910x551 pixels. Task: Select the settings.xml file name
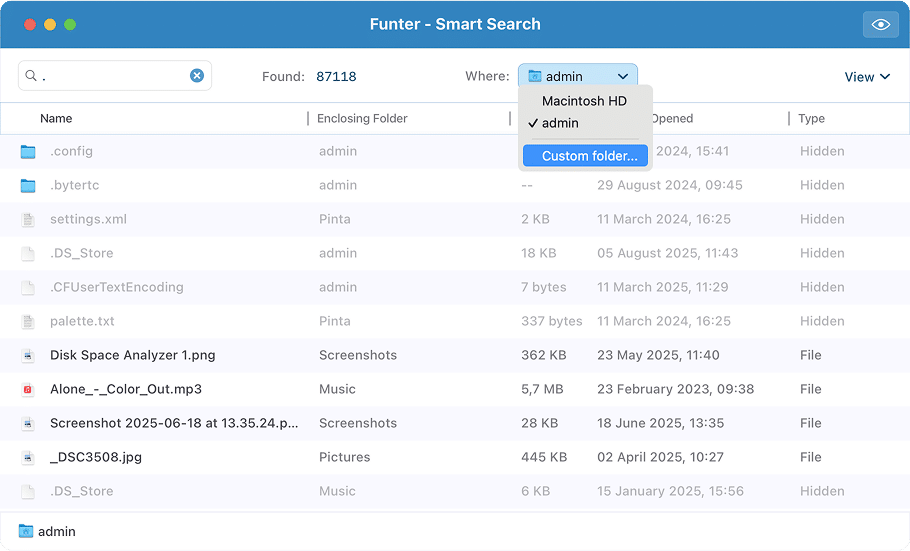[x=88, y=219]
